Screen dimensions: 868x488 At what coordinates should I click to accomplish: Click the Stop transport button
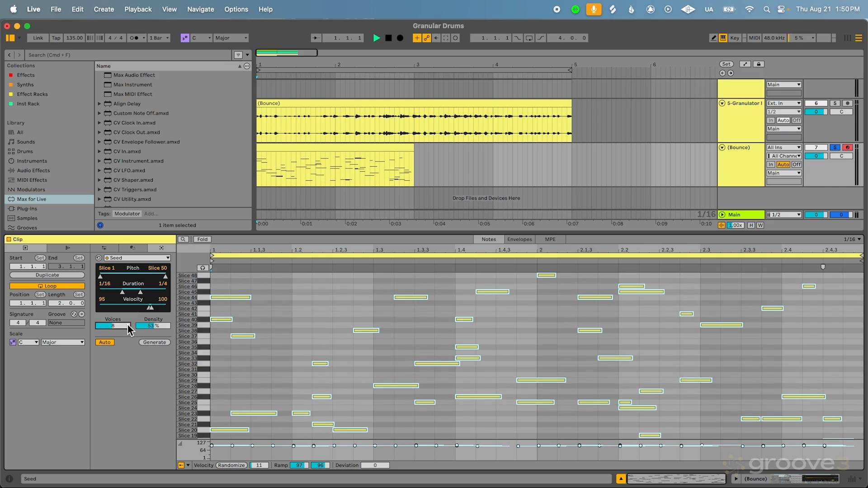click(x=388, y=38)
